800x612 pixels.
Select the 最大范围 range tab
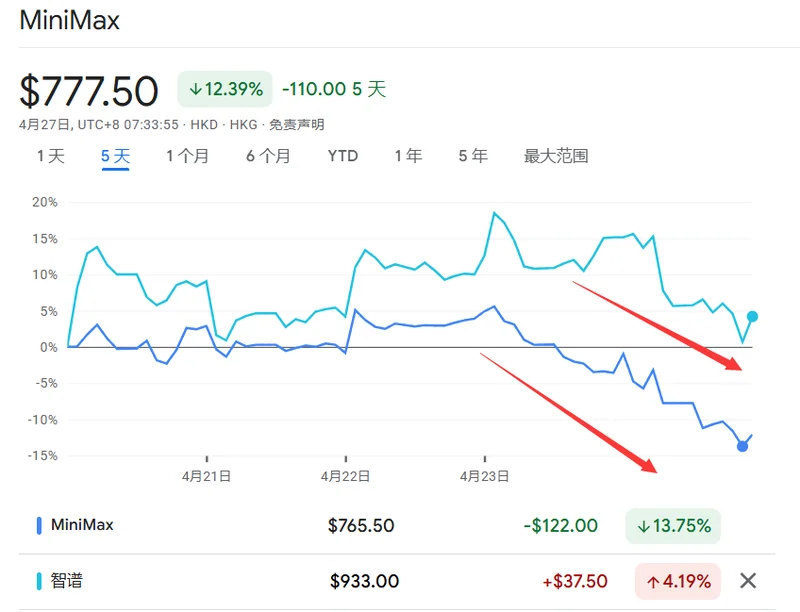(556, 156)
